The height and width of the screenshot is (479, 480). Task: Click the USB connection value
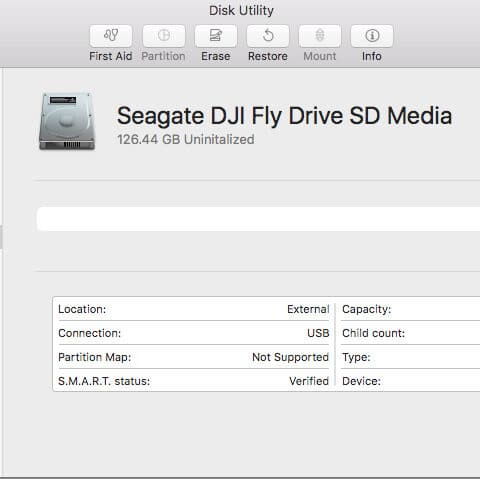click(318, 333)
